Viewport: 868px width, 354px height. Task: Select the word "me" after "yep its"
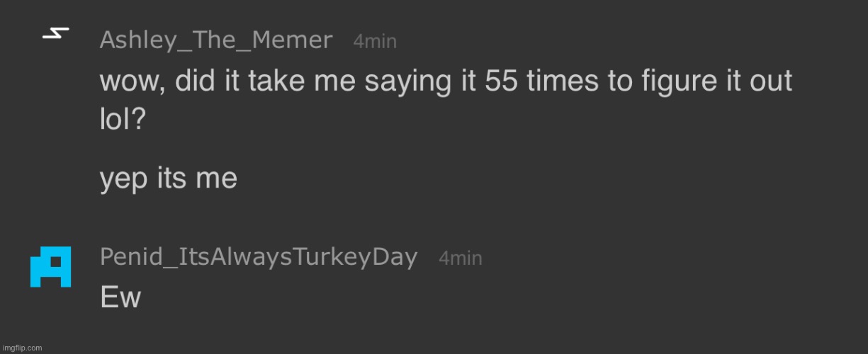218,181
